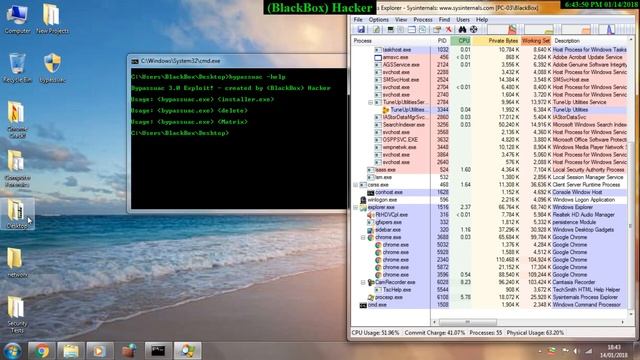Collapse the explorer.exe process tree
Image resolution: width=640 pixels, height=360 pixels.
coord(356,207)
